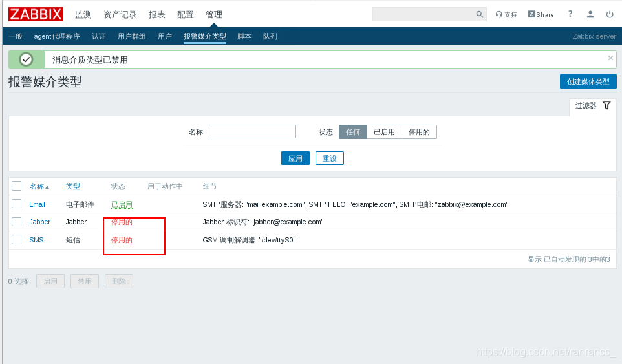The image size is (622, 364).
Task: Click the 显示 已自动发现的 3中的3 text
Action: [568, 259]
